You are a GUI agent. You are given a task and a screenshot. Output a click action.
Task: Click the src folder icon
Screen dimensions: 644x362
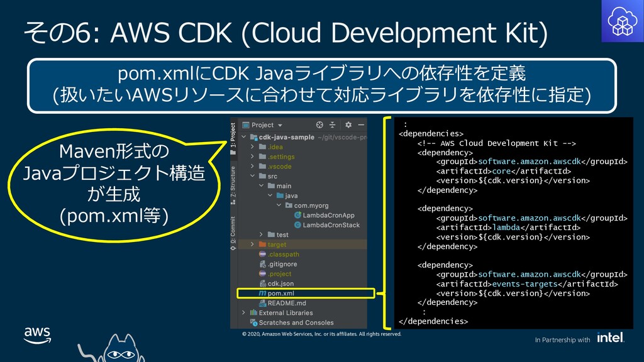pos(262,176)
